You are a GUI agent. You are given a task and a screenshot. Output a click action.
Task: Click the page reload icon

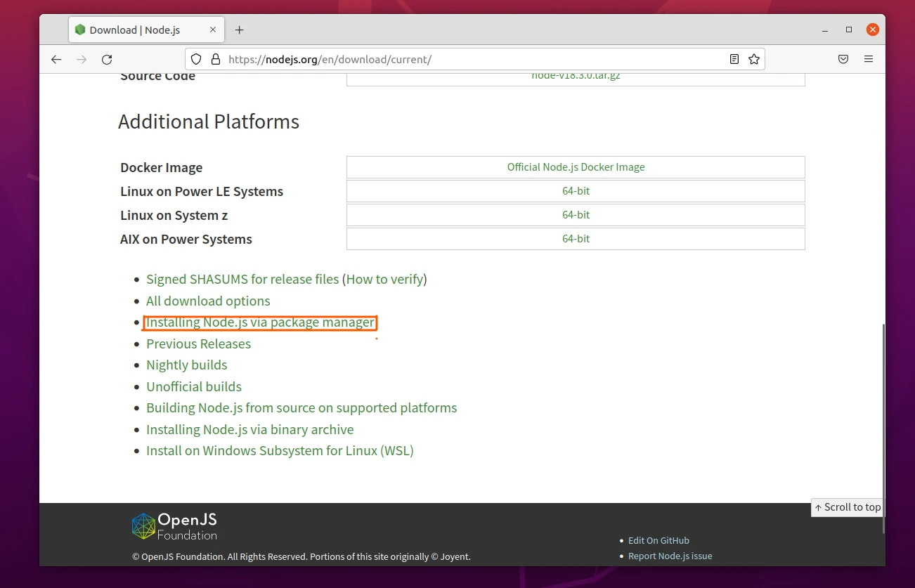107,60
